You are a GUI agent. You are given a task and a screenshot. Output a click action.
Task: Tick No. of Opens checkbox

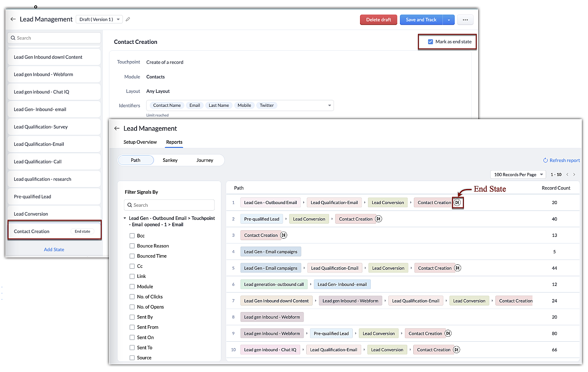[132, 307]
